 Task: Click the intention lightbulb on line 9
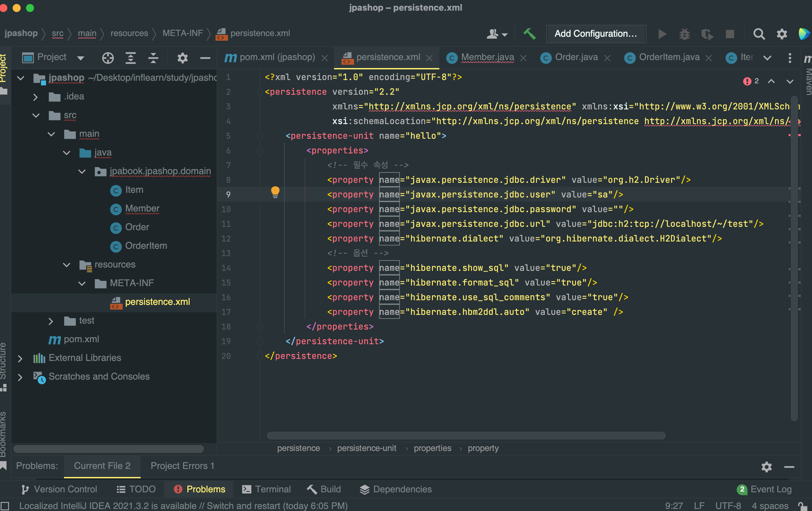(275, 192)
